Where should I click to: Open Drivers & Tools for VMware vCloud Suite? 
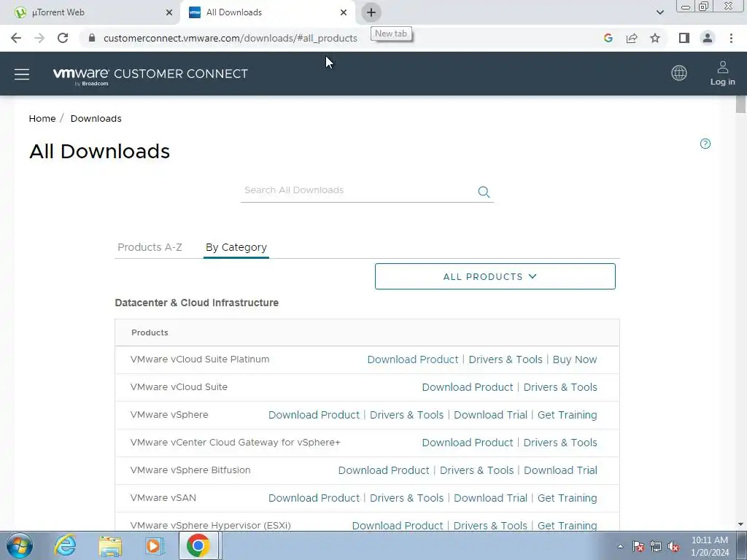click(560, 387)
